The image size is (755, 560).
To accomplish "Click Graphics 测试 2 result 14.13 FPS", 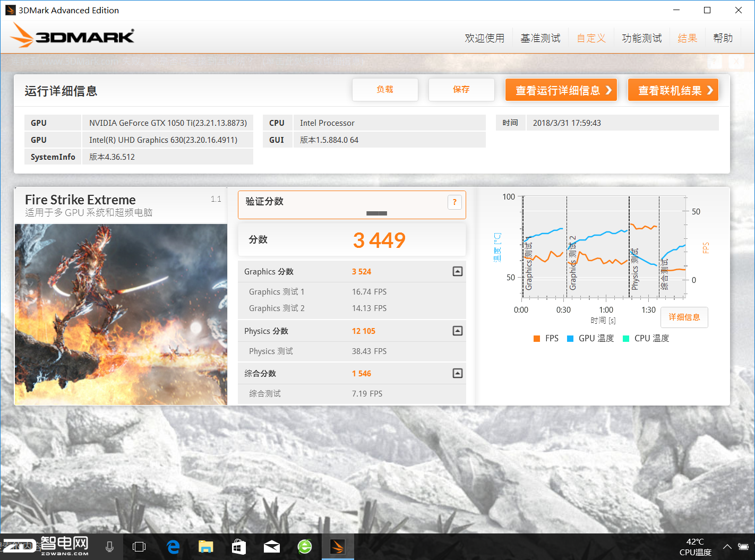I will pos(369,308).
